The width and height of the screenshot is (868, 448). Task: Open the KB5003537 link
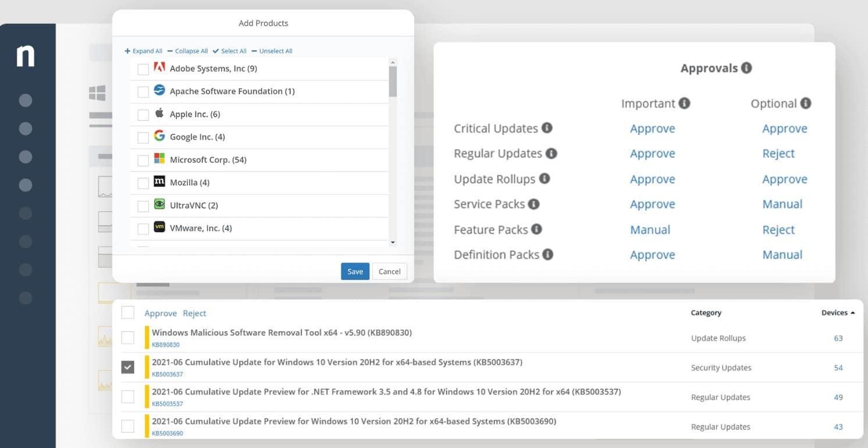(168, 404)
